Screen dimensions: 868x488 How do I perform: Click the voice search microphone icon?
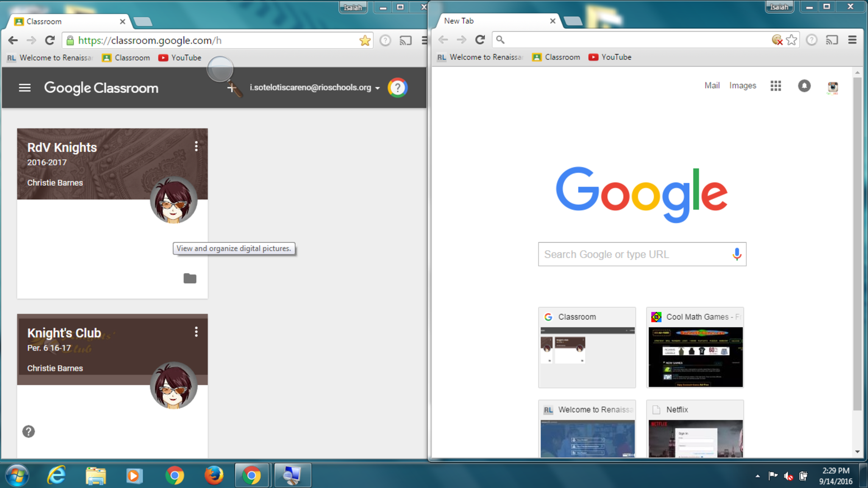click(x=737, y=254)
